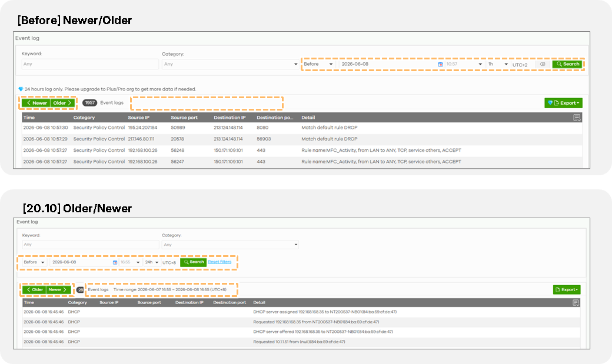Click the timestamp 2026-06-08 10:57:29
This screenshot has height=364, width=612.
[x=45, y=139]
